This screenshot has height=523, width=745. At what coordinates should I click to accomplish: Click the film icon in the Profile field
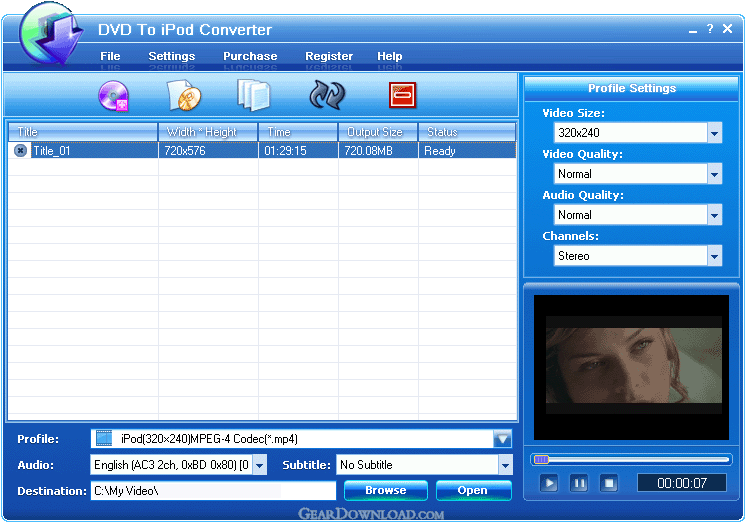coord(104,438)
